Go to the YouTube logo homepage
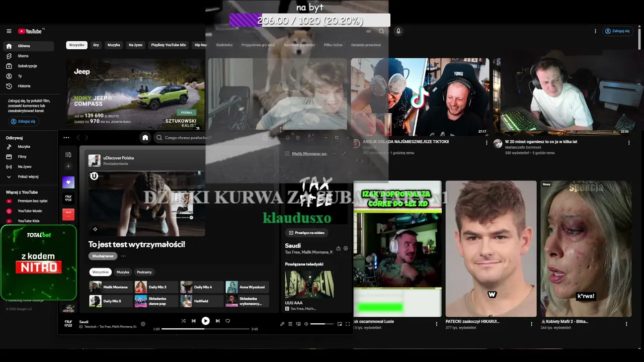 [x=31, y=31]
